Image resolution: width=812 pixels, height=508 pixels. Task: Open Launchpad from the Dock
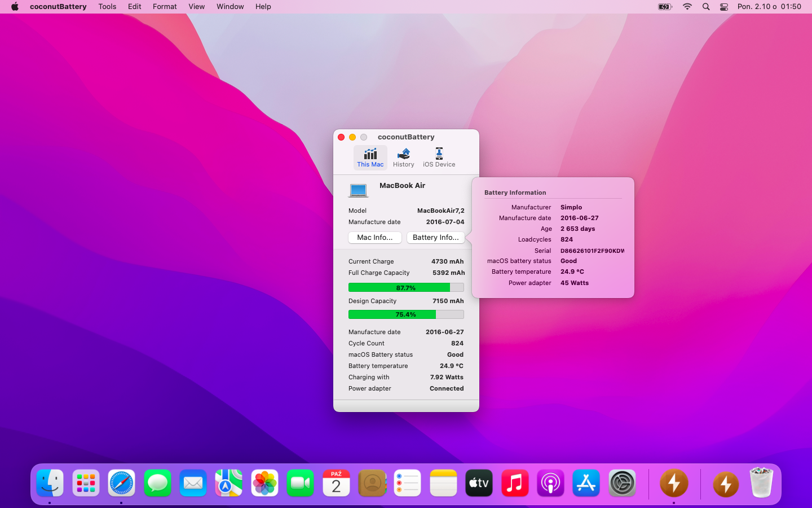86,483
